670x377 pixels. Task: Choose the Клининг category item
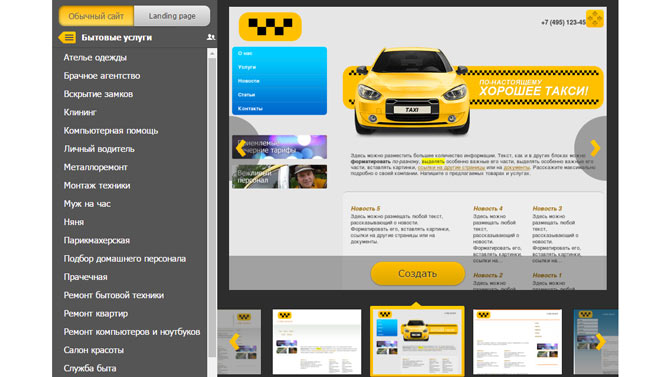(x=80, y=112)
